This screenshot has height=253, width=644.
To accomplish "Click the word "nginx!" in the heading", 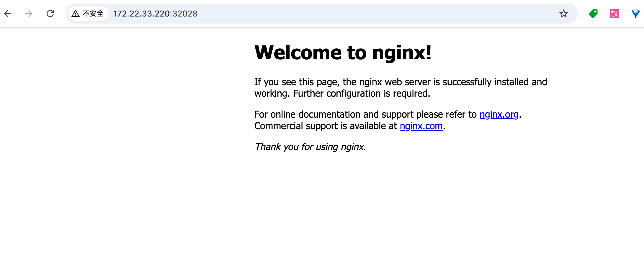I will [402, 53].
